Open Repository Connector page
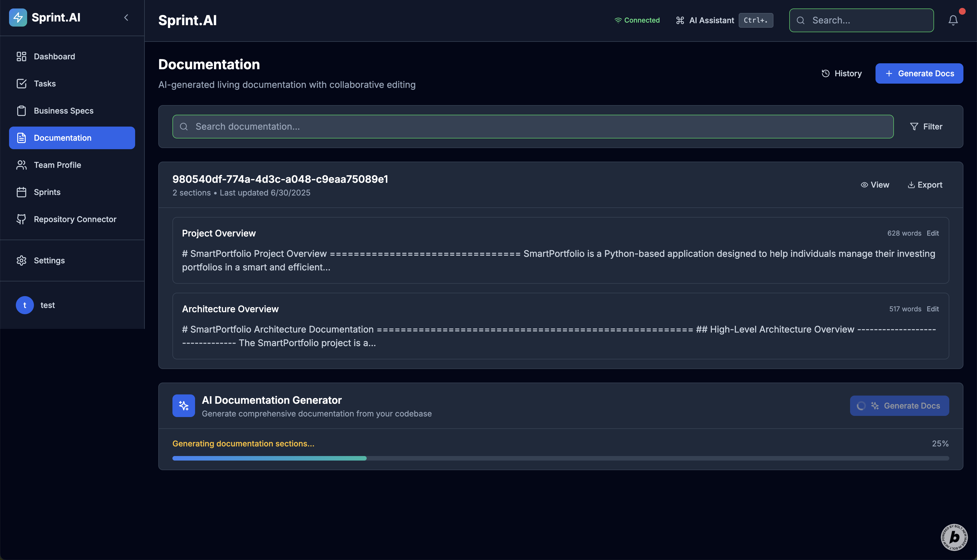Image resolution: width=977 pixels, height=560 pixels. 75,219
